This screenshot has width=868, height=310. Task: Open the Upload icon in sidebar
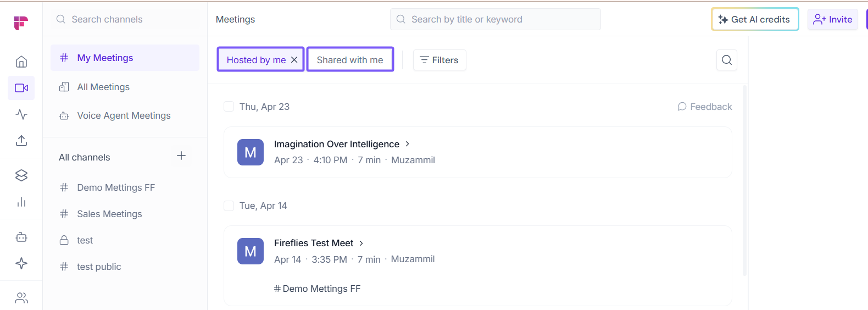tap(21, 141)
